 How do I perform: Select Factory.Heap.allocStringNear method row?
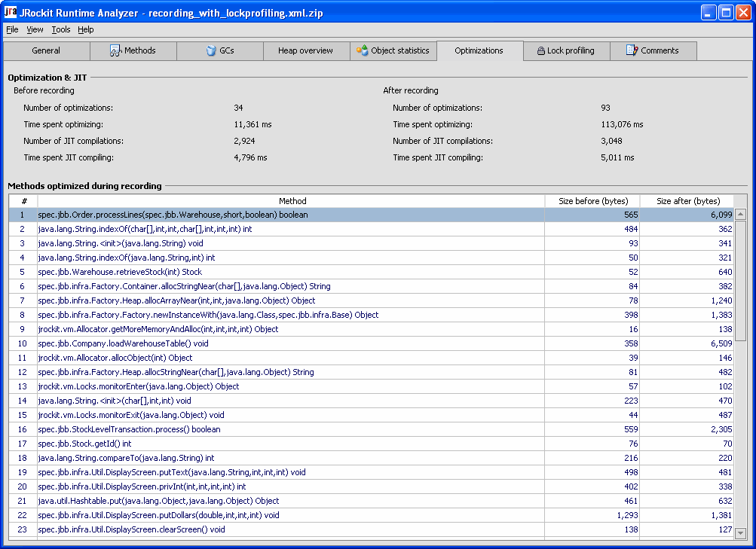point(372,372)
